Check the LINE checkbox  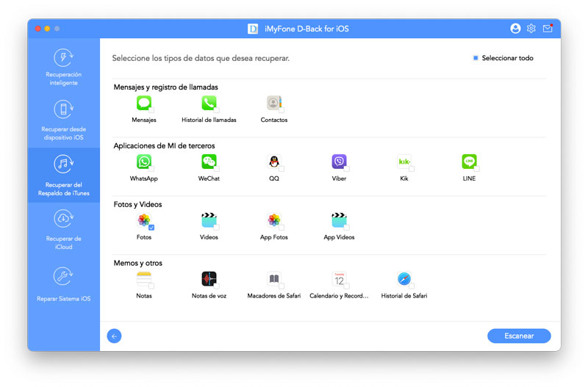[x=476, y=169]
